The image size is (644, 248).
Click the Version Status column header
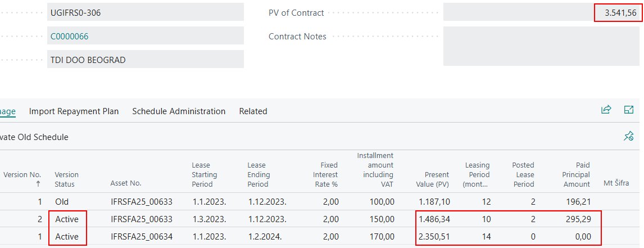coord(66,179)
